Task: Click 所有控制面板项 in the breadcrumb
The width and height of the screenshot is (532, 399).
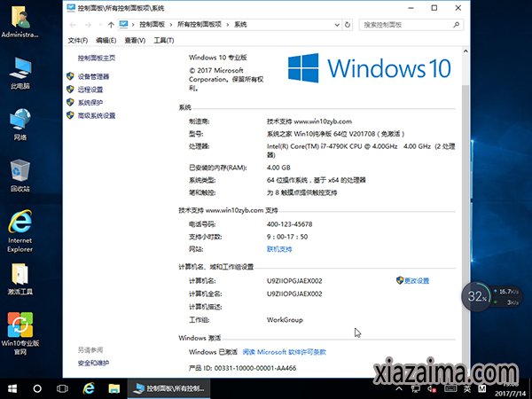Action: pyautogui.click(x=199, y=25)
